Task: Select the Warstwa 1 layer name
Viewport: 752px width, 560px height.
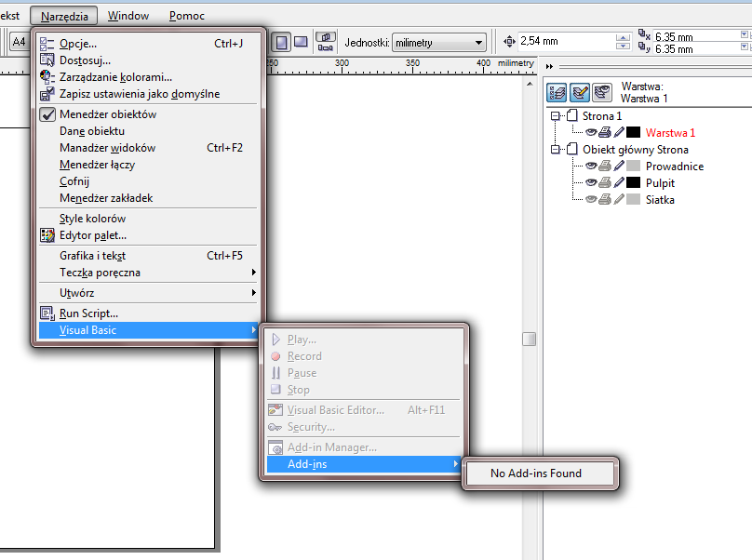Action: click(x=670, y=133)
